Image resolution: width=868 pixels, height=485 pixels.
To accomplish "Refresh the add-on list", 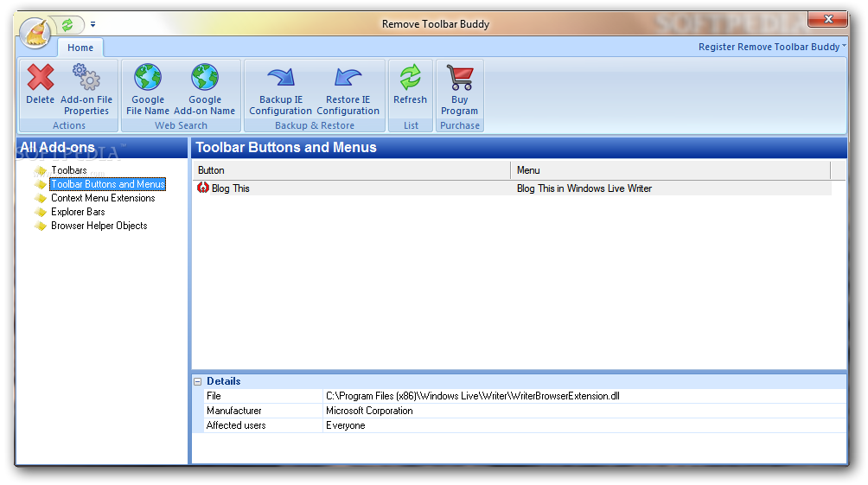I will coord(410,84).
